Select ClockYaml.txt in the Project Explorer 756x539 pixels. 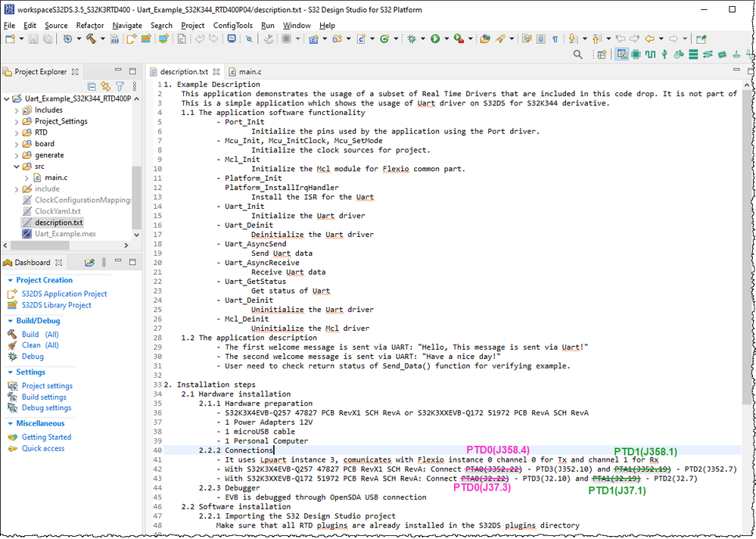pos(58,211)
